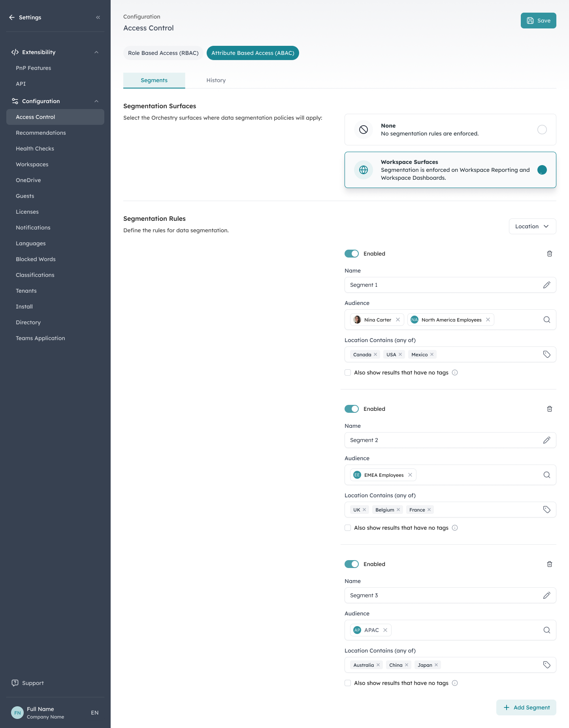569x728 pixels.
Task: Search audience for Segment 1
Action: point(547,320)
